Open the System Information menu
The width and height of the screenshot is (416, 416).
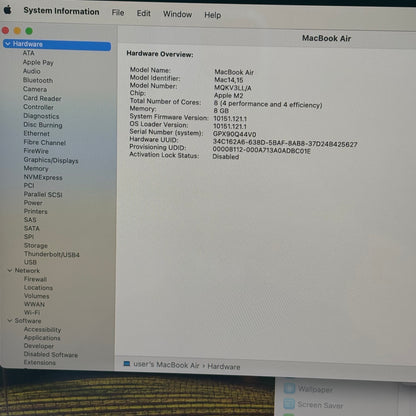(x=61, y=11)
